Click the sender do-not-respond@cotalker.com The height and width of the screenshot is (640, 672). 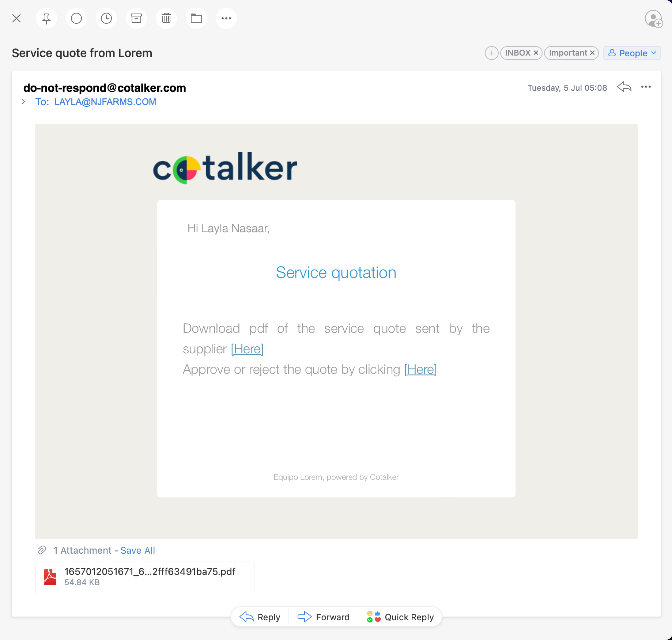[105, 88]
